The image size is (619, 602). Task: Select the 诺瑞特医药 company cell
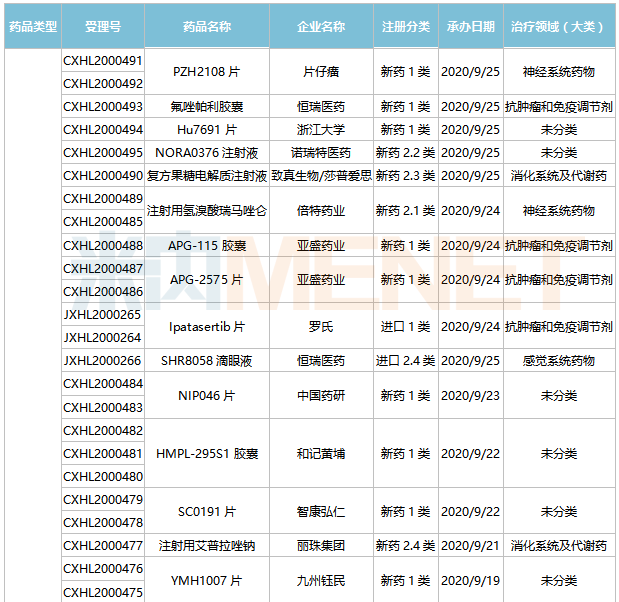[x=321, y=153]
